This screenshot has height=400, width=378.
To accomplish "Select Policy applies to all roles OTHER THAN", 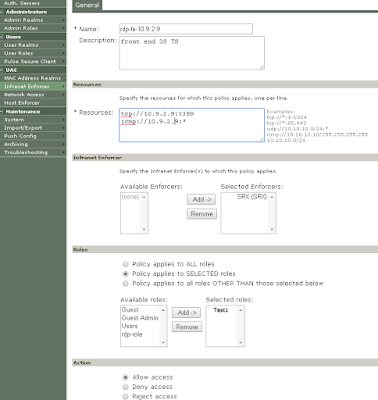I will pos(125,284).
